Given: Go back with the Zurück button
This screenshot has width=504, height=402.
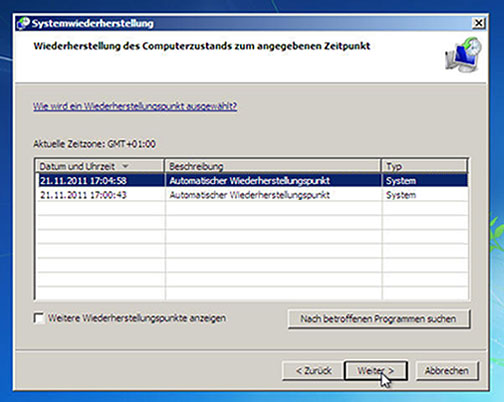Looking at the screenshot, I should (x=313, y=371).
